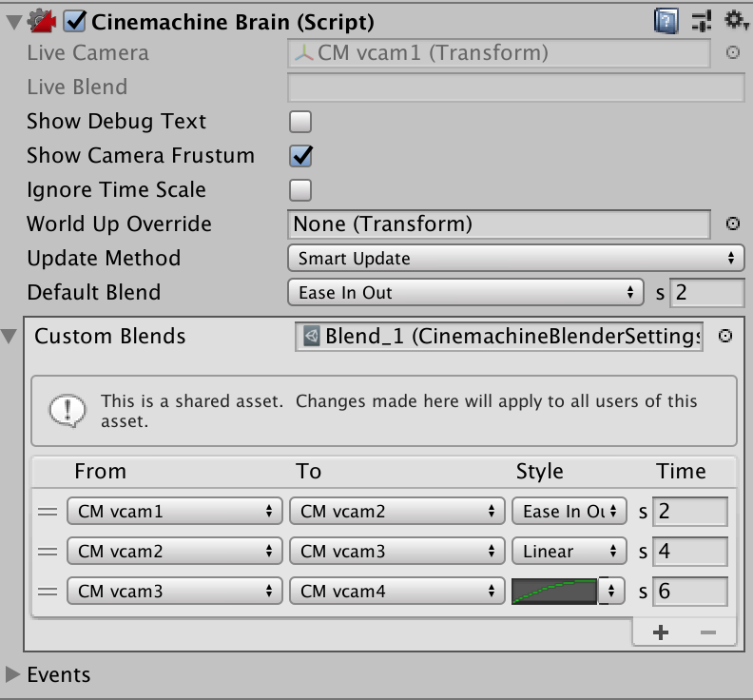Click the time field showing 4 seconds
The width and height of the screenshot is (753, 700).
point(690,552)
